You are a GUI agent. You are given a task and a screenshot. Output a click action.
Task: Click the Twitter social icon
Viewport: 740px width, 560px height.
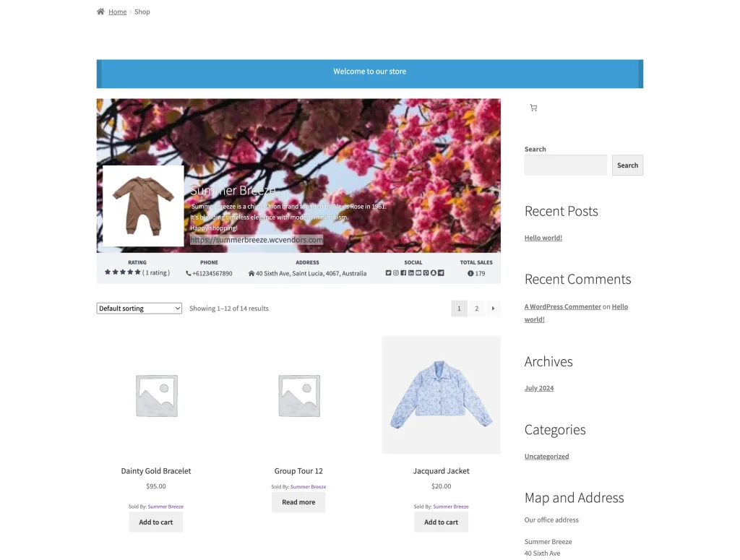(388, 272)
